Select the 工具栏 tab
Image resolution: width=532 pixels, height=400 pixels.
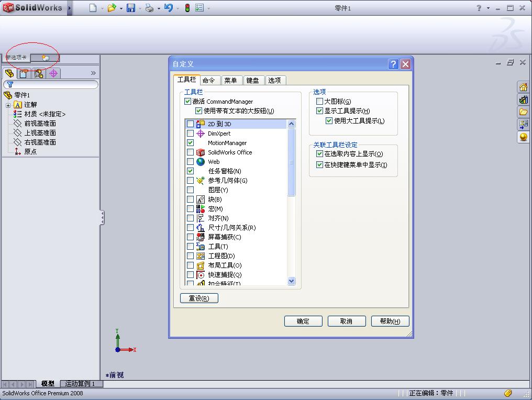coord(186,80)
